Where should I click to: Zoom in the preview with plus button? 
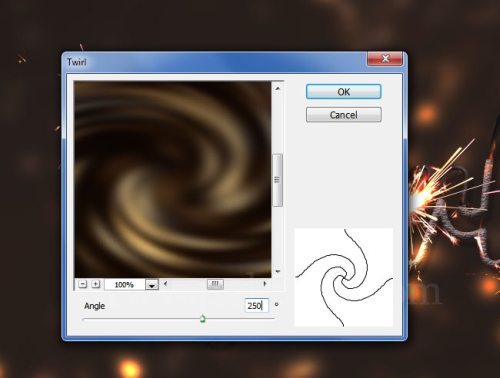coord(96,284)
